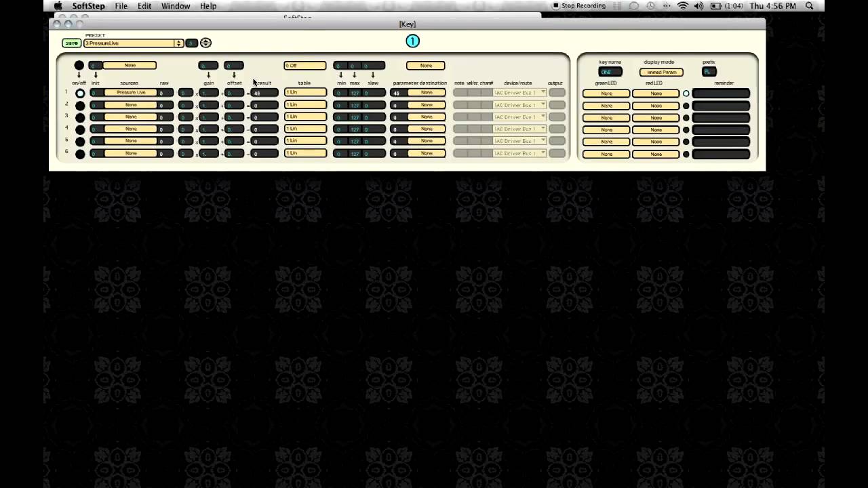Click row 3 table dropdown showing 1 Lin
Viewport: 868px width, 488px height.
pyautogui.click(x=305, y=117)
